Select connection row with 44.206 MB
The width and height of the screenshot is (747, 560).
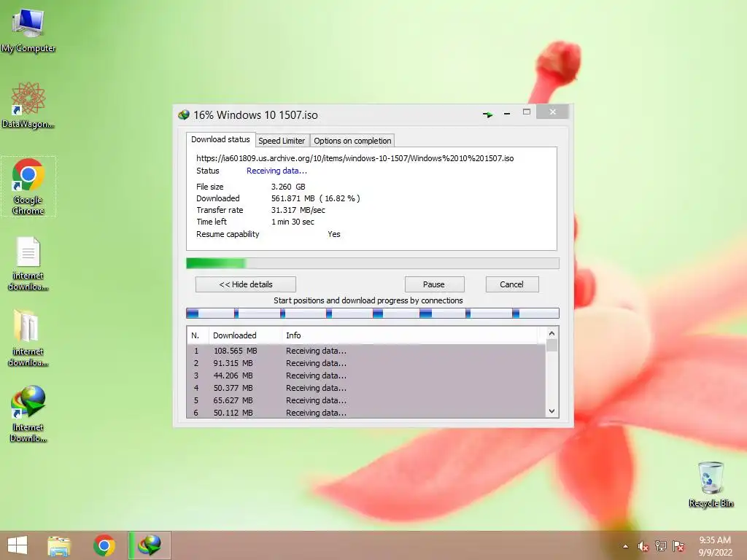coord(366,376)
